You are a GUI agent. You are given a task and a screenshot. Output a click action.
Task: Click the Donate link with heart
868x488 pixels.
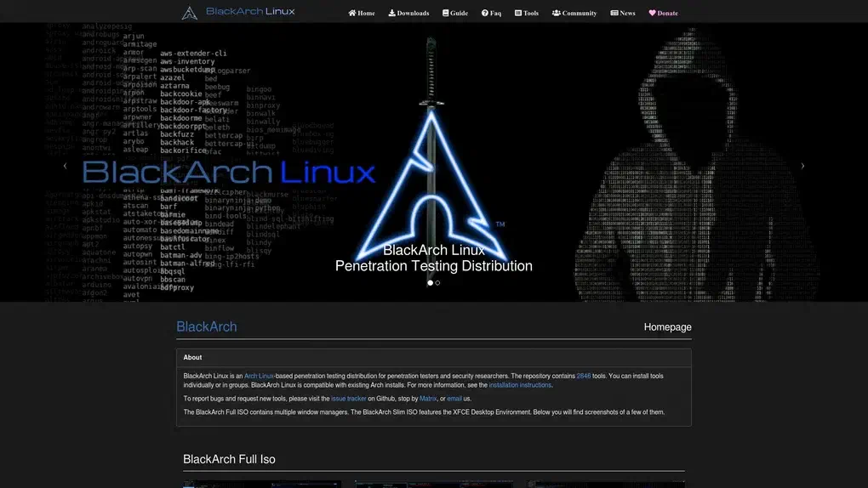point(663,13)
